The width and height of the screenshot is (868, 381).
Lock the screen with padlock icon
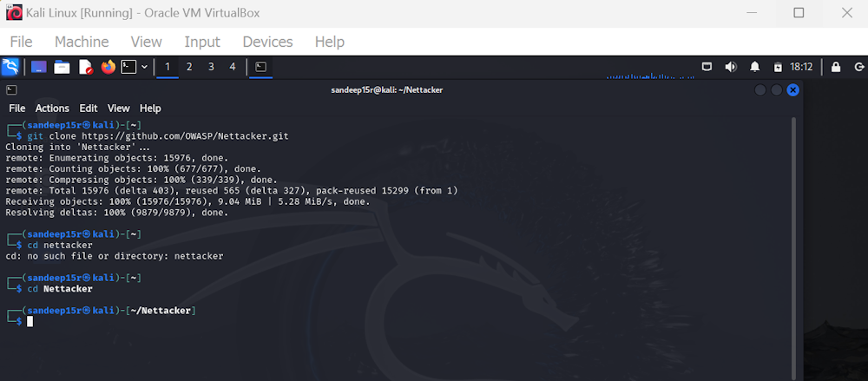(x=836, y=67)
